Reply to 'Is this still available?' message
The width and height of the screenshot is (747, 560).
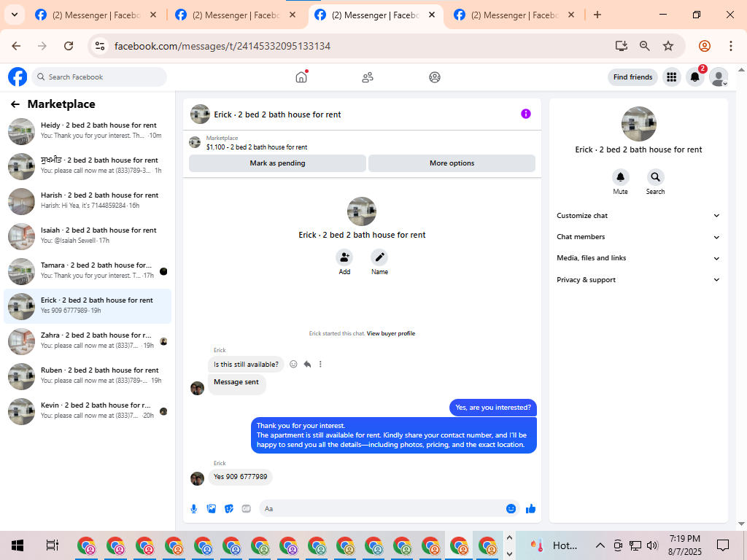307,365
